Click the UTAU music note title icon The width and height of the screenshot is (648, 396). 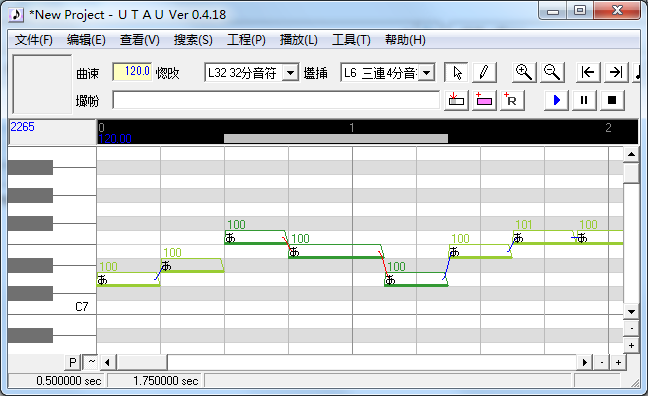pos(16,14)
